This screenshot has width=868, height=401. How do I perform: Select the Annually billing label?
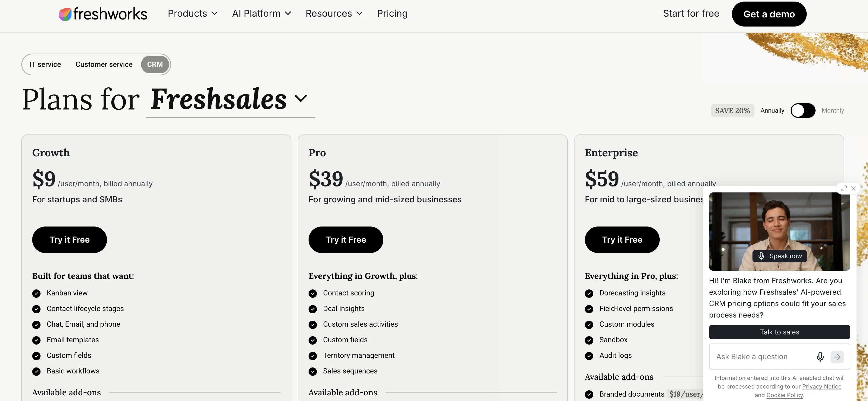(772, 111)
